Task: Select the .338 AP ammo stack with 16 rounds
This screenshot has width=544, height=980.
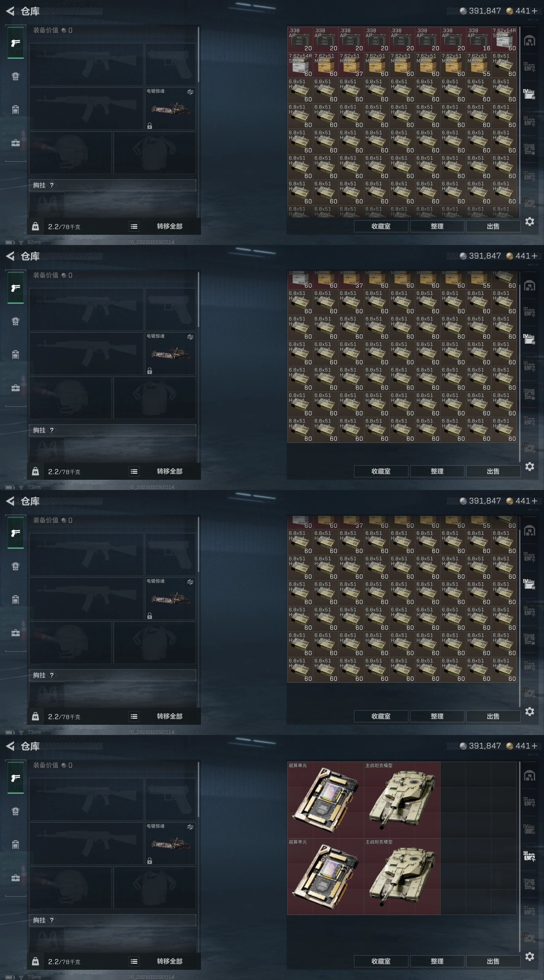Action: tap(479, 39)
